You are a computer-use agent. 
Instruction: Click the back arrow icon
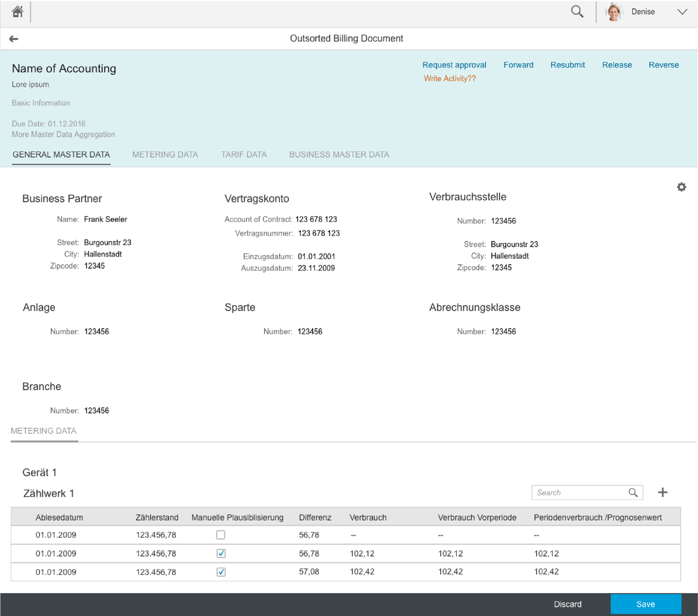(14, 39)
